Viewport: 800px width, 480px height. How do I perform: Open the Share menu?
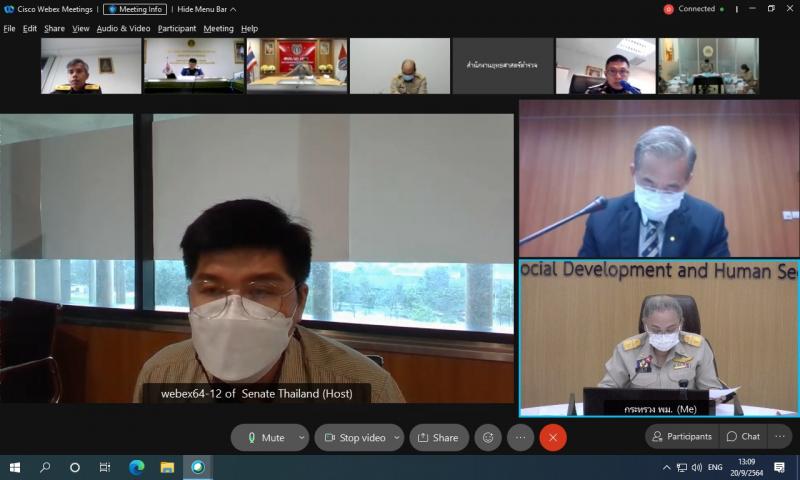pos(54,29)
